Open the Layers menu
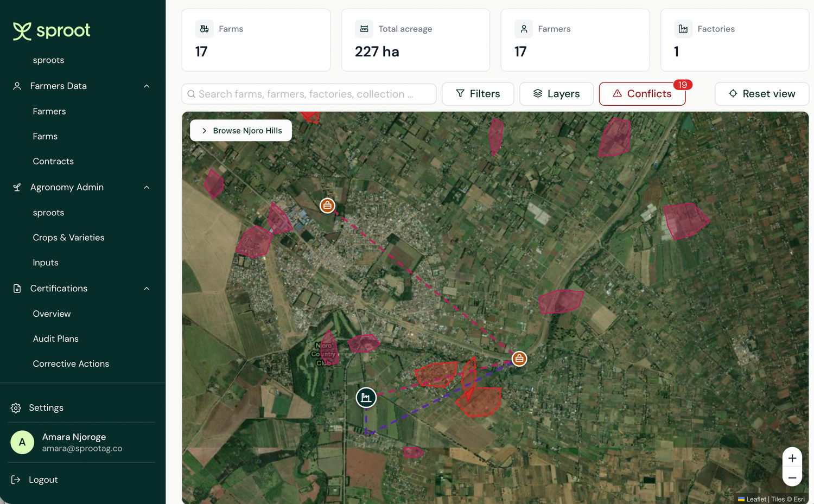The height and width of the screenshot is (504, 814). pos(556,94)
